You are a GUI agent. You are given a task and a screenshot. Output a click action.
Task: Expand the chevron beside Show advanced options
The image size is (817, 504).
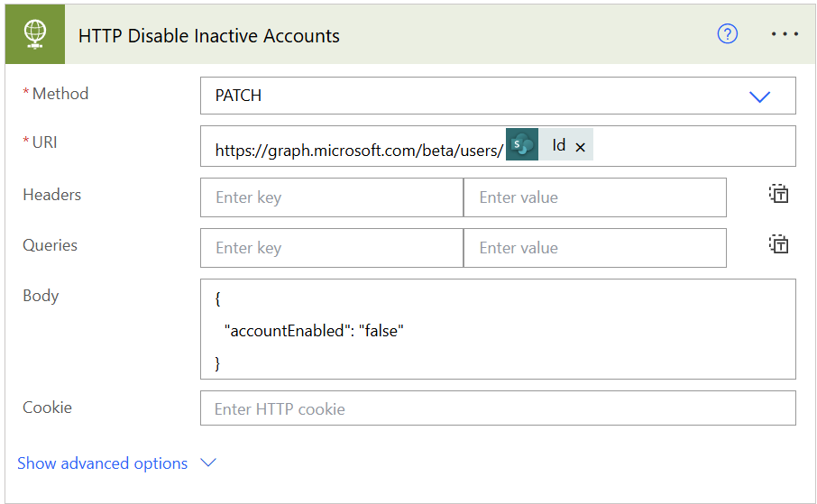click(x=208, y=463)
